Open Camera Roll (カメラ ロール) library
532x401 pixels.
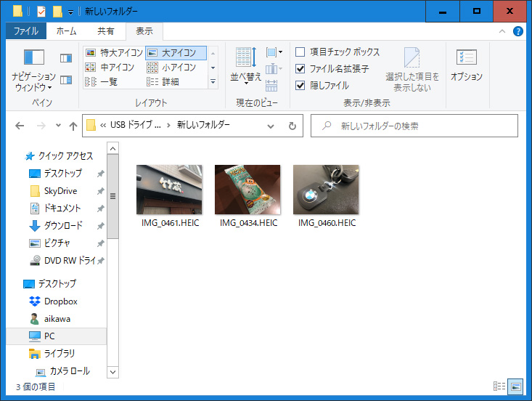(70, 371)
